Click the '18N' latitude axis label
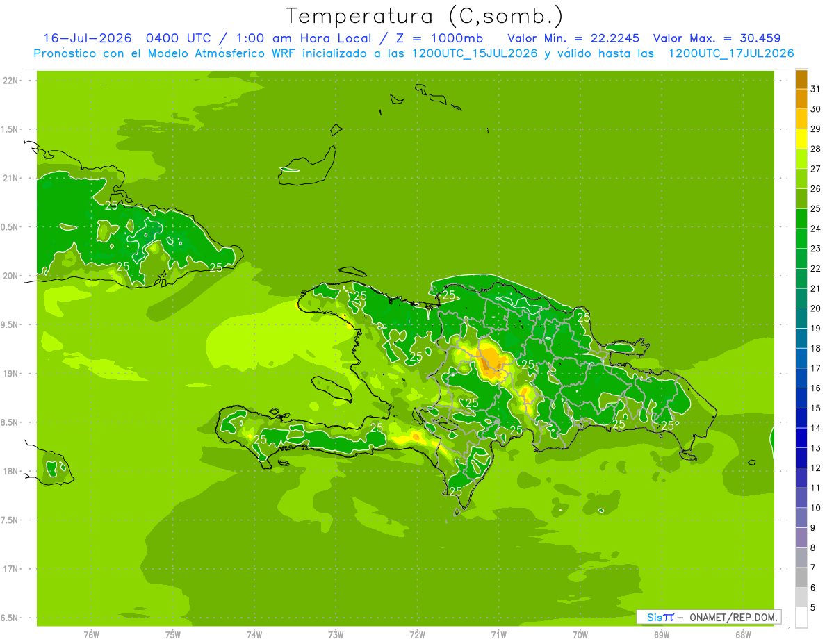The height and width of the screenshot is (644, 834). (x=11, y=472)
